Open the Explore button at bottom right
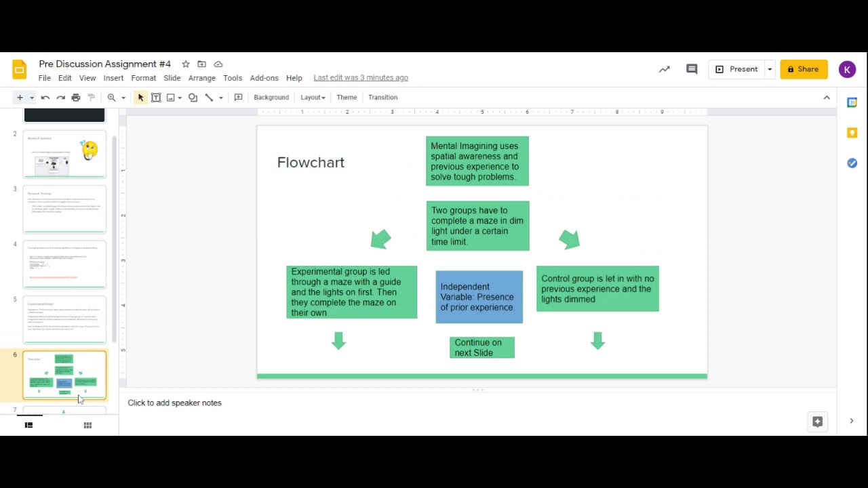 [x=818, y=422]
